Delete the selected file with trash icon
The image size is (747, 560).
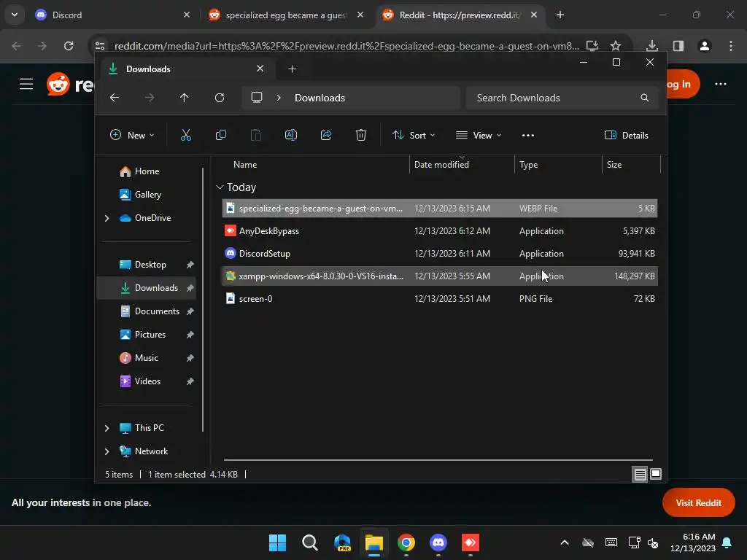(x=361, y=135)
